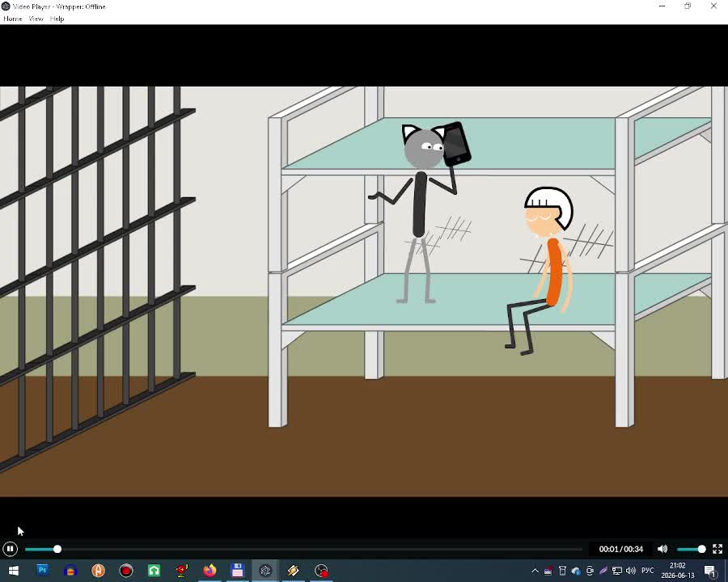The width and height of the screenshot is (728, 582).
Task: Click the tray clipboard-style icon
Action: coord(562,571)
